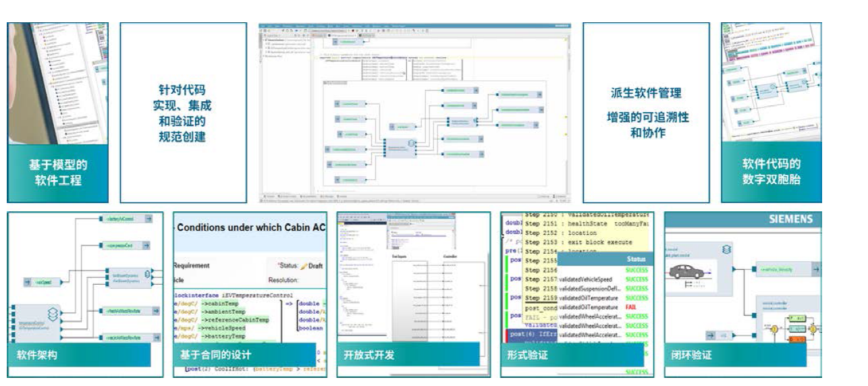Click the arrow icon on compressorCmd output
The image size is (868, 386).
147,244
